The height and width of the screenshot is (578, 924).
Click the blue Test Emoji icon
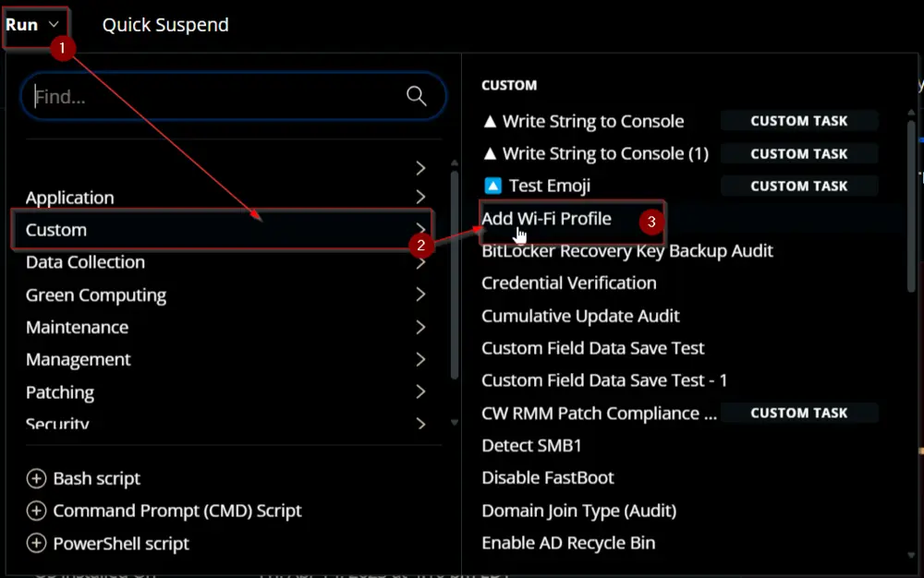click(x=492, y=186)
